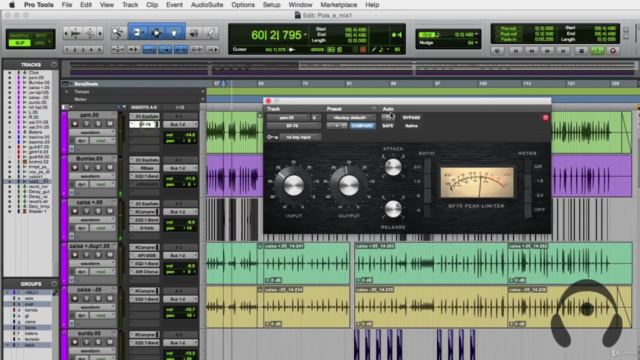Toggle visibility dot for Click track
This screenshot has width=640, height=360.
point(10,73)
